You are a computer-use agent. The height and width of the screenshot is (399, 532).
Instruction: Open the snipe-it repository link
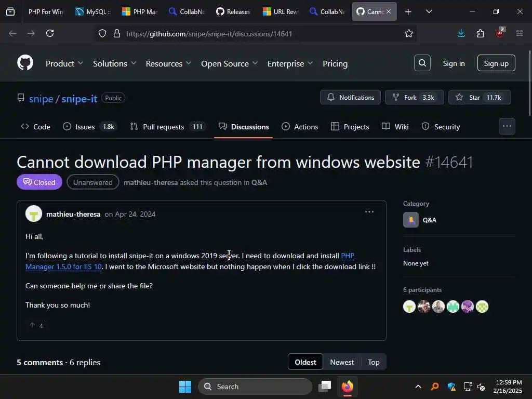(x=79, y=99)
